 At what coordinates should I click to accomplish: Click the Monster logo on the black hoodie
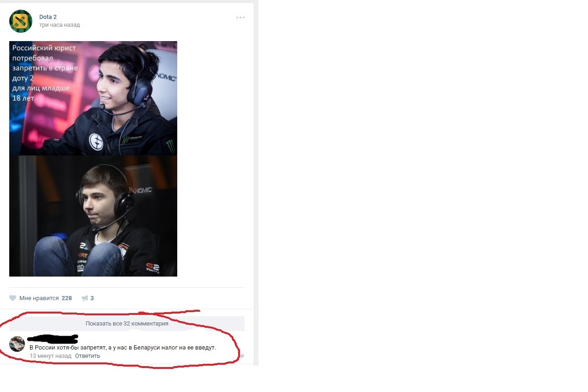(x=171, y=146)
